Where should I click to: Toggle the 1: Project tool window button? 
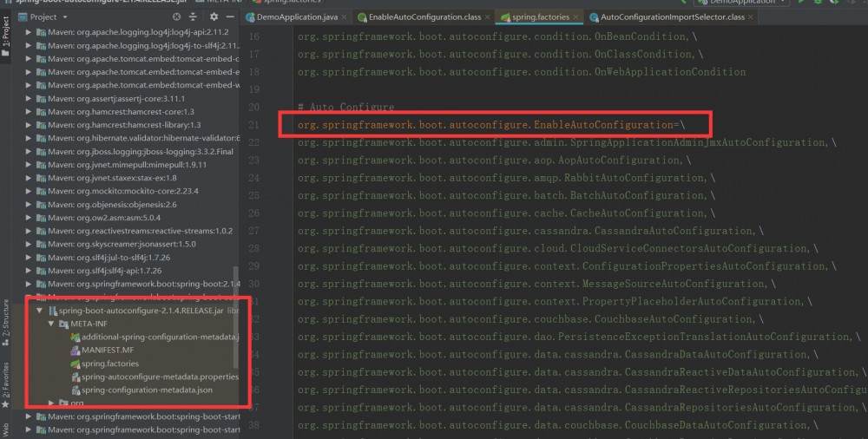click(5, 36)
